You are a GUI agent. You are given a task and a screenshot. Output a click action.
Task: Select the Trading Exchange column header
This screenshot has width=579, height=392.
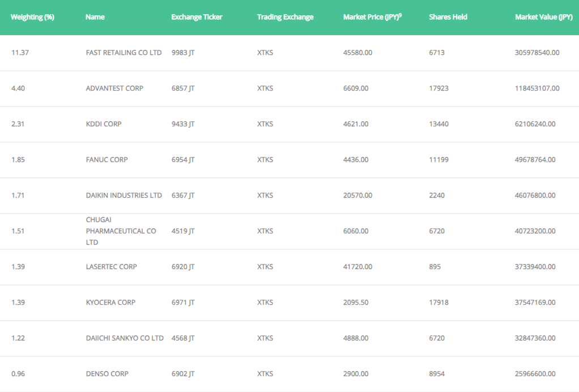click(285, 17)
